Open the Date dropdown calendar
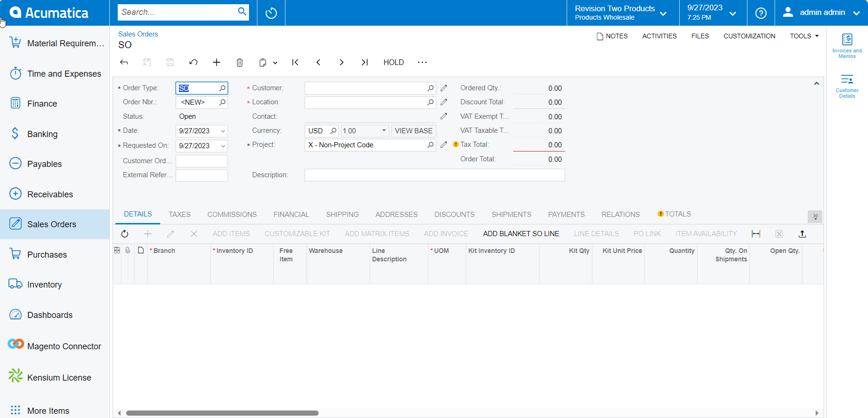Screen dimensions: 868x418 (x=223, y=131)
